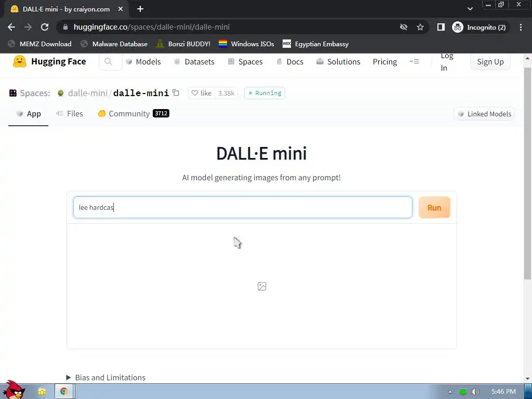The image size is (532, 399).
Task: Open the side panel icon
Action: pyautogui.click(x=441, y=27)
